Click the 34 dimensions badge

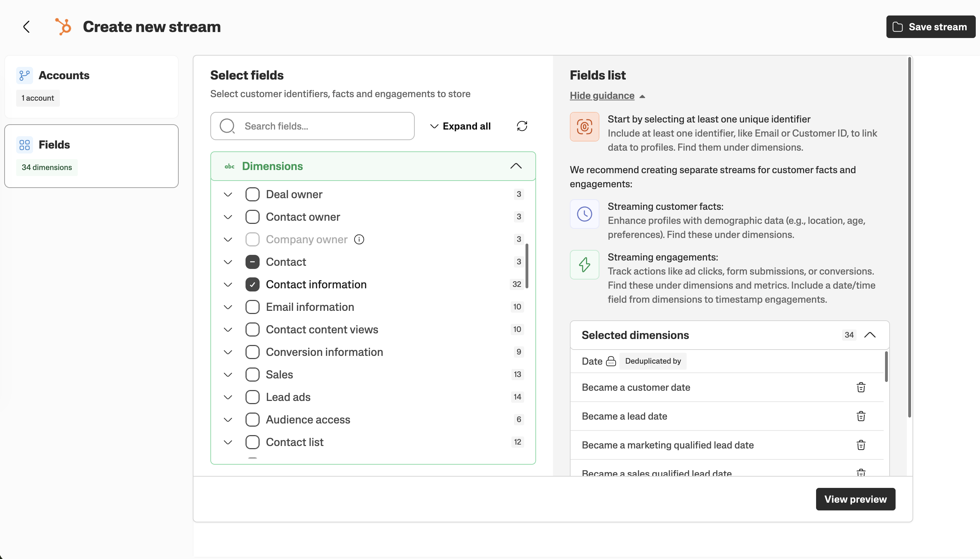[47, 168]
